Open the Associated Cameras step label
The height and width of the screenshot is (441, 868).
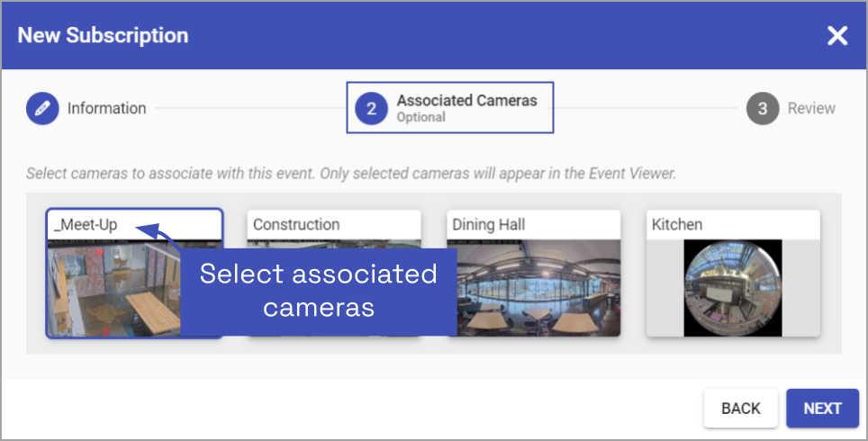point(466,101)
